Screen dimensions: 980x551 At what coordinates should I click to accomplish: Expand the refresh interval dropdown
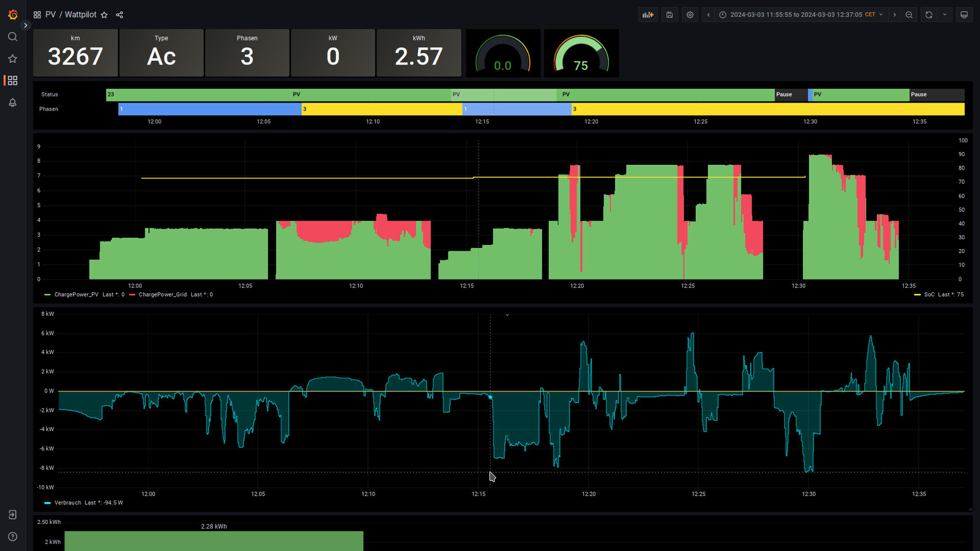(x=944, y=15)
